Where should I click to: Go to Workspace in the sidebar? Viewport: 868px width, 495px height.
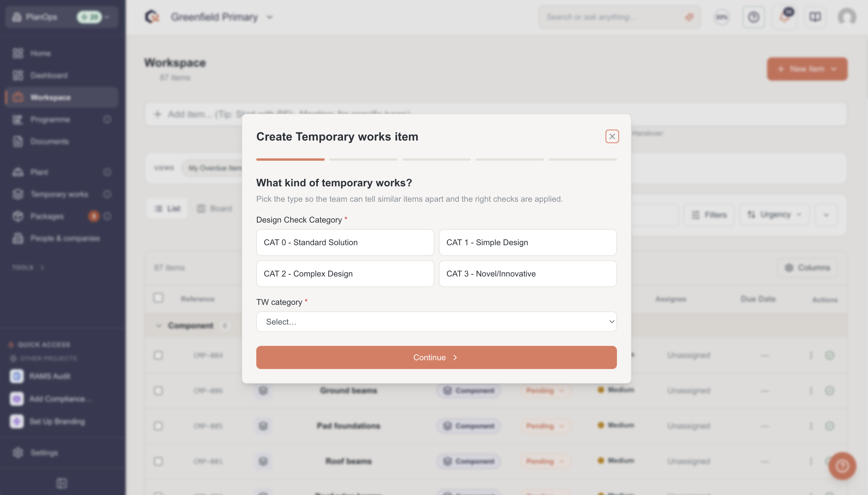(x=61, y=98)
